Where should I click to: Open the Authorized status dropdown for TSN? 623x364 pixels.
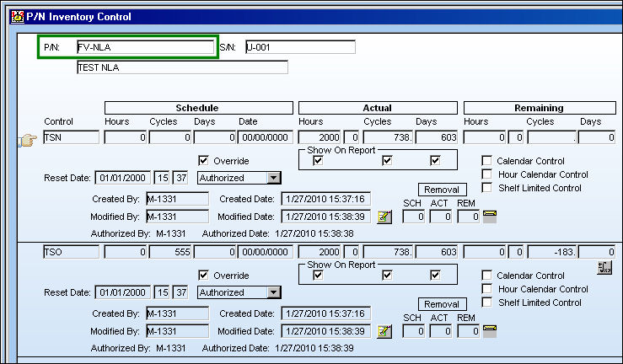coord(274,178)
